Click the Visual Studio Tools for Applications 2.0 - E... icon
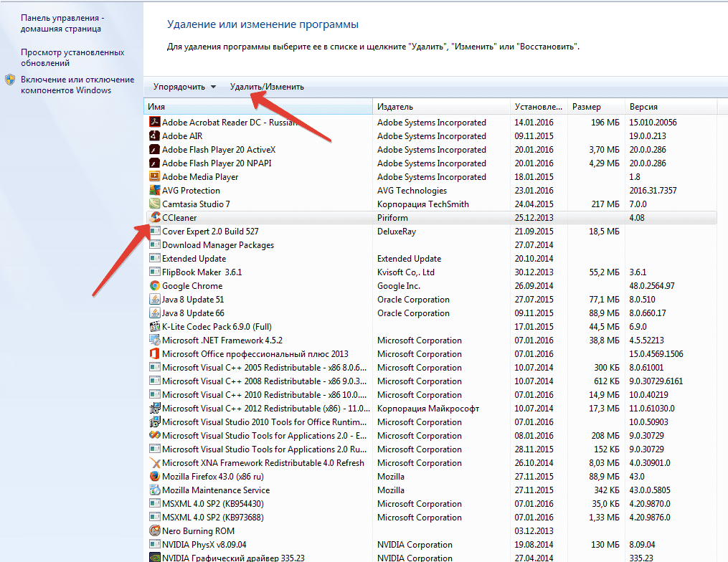This screenshot has height=562, width=728. click(155, 435)
